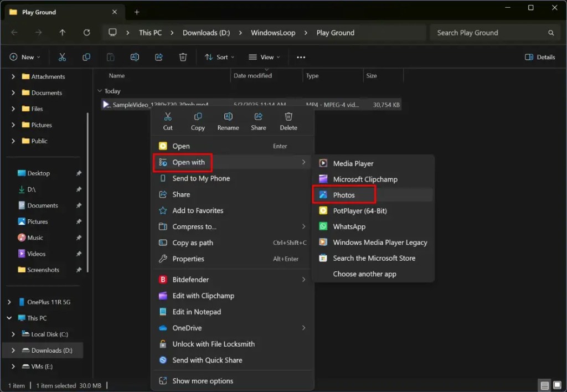The width and height of the screenshot is (567, 392).
Task: Click the Delete trash icon in the toolbar
Action: 183,57
